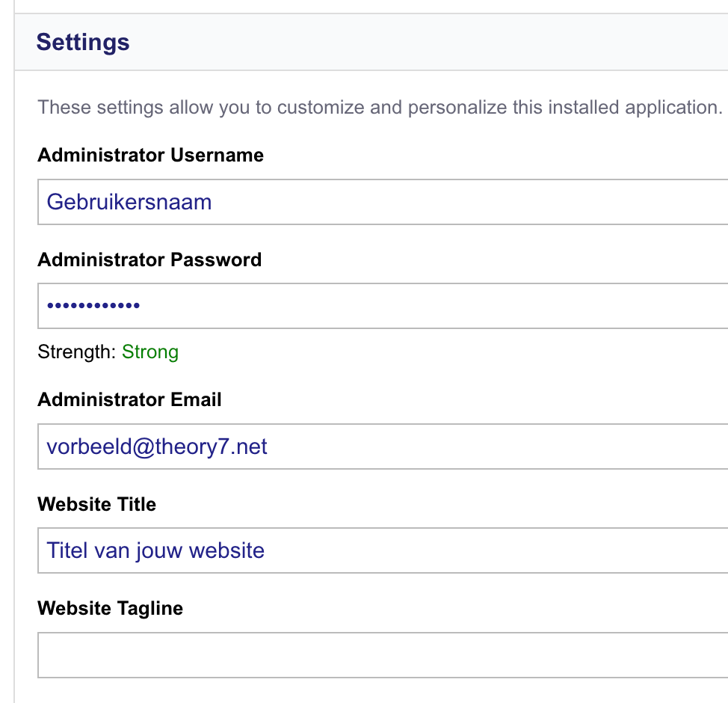Image resolution: width=728 pixels, height=703 pixels.
Task: Click the masked password dots
Action: 93,306
